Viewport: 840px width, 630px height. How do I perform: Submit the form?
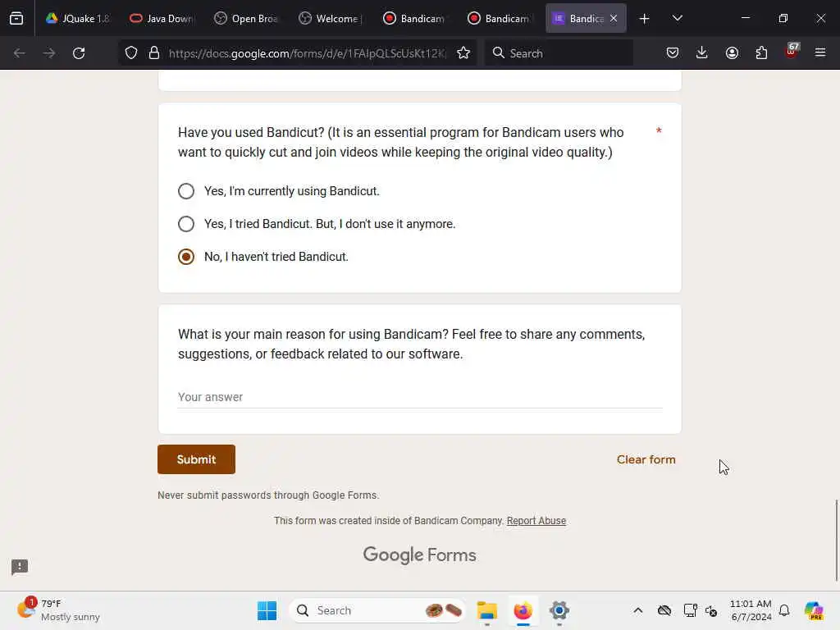point(196,459)
